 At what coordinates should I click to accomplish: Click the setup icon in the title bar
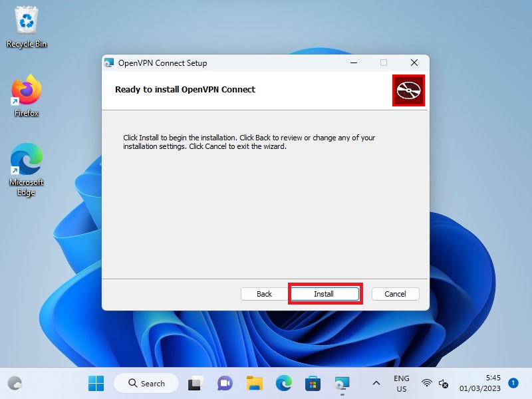click(x=110, y=63)
